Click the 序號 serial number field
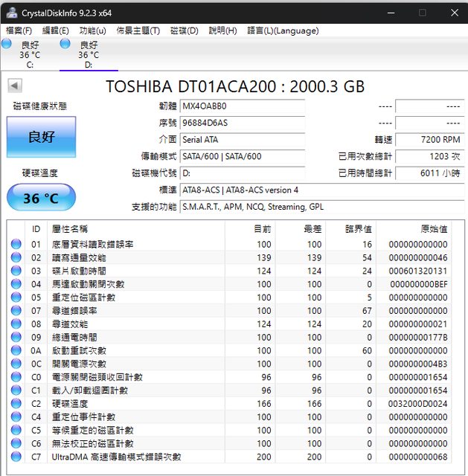This screenshot has height=476, width=468. pos(243,123)
